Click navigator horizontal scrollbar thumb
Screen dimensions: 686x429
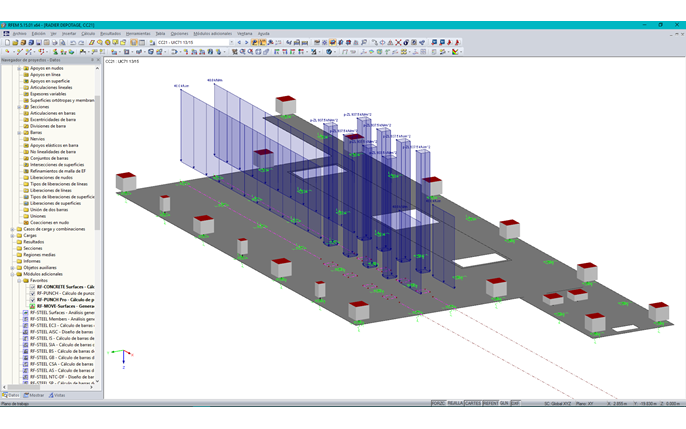pos(24,387)
